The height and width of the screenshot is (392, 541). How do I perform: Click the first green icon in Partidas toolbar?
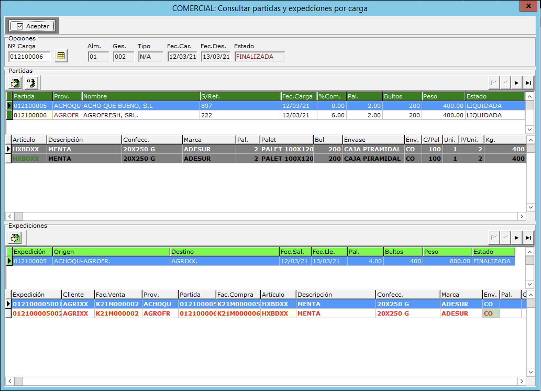[x=15, y=83]
